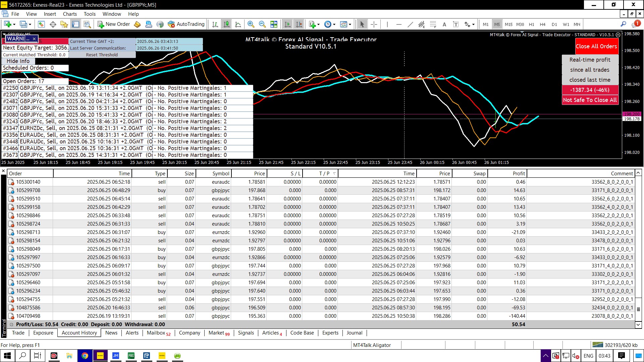
Task: Open Chrome from the Windows taskbar
Action: (x=85, y=356)
